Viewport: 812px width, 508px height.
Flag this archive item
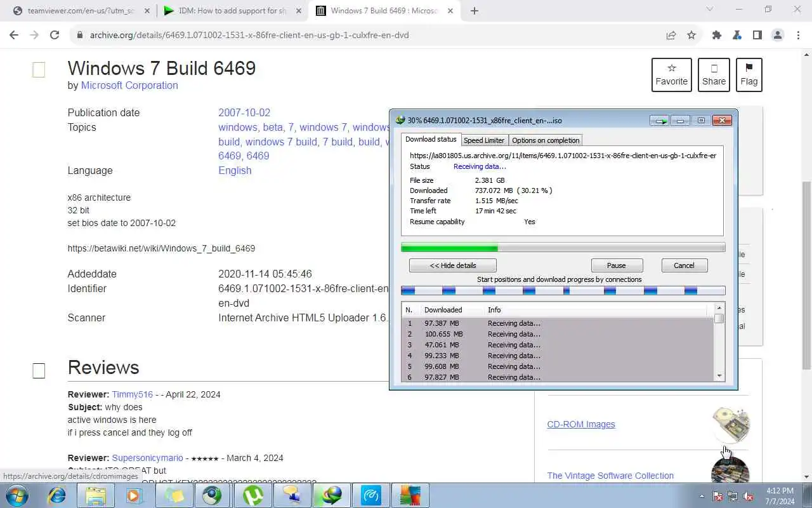(749, 74)
